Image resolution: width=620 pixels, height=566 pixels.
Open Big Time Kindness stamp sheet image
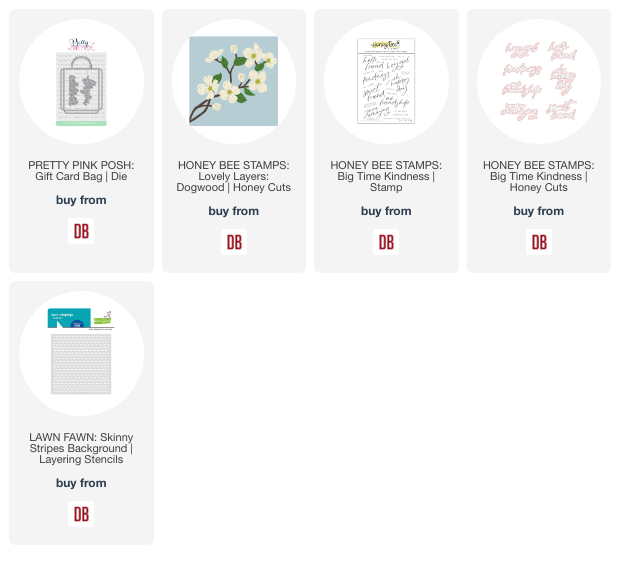coord(386,81)
